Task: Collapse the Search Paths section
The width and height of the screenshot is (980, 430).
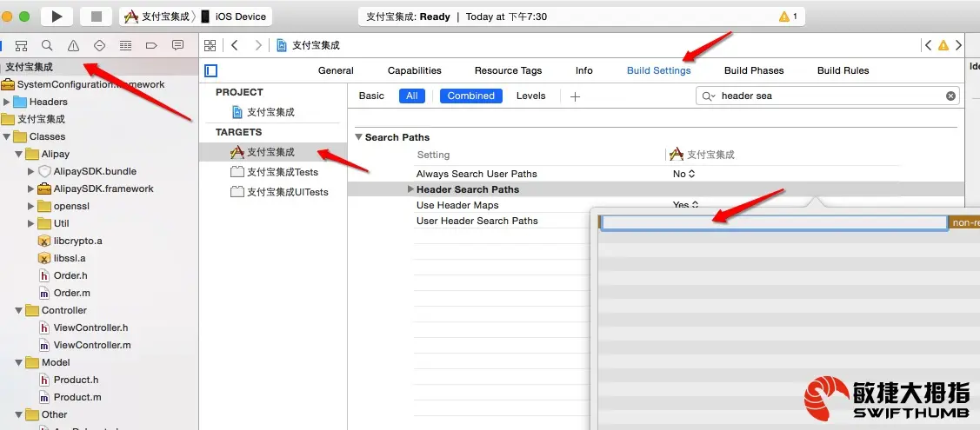Action: 359,137
